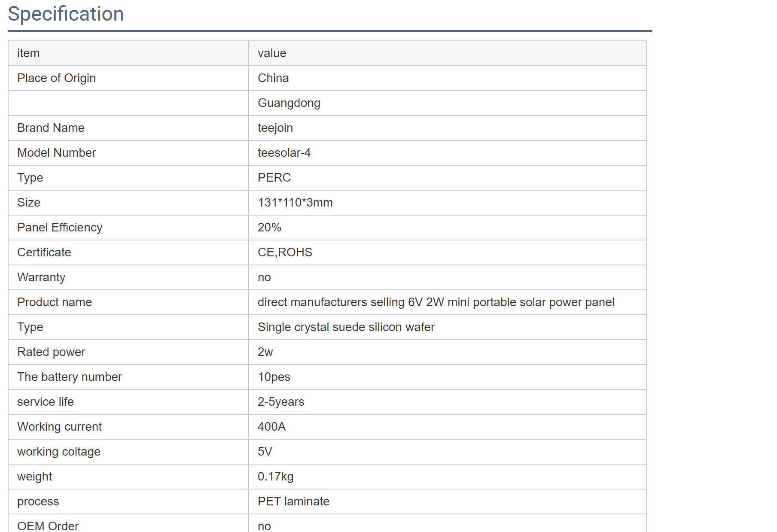Click the Specification heading
The width and height of the screenshot is (777, 532).
66,14
